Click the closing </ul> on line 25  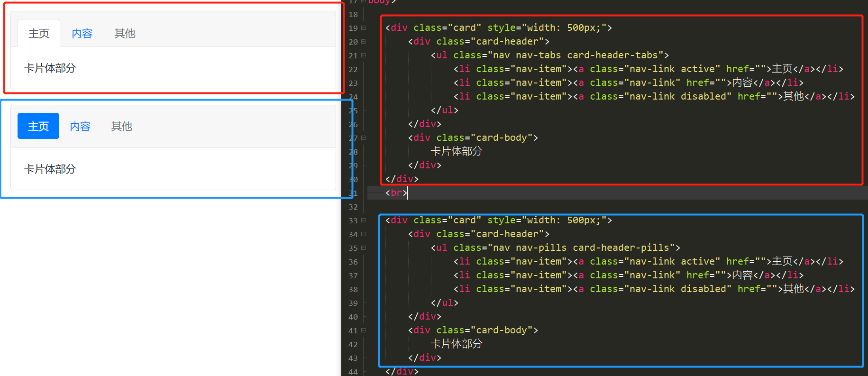445,110
